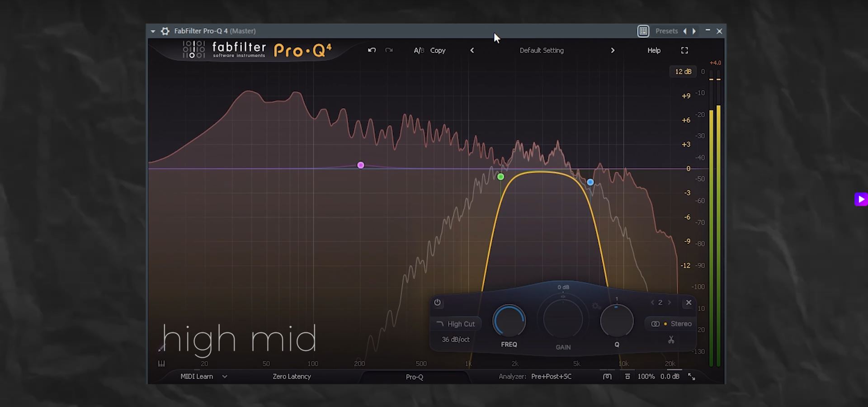Adjust the FREQ knob

(x=509, y=321)
